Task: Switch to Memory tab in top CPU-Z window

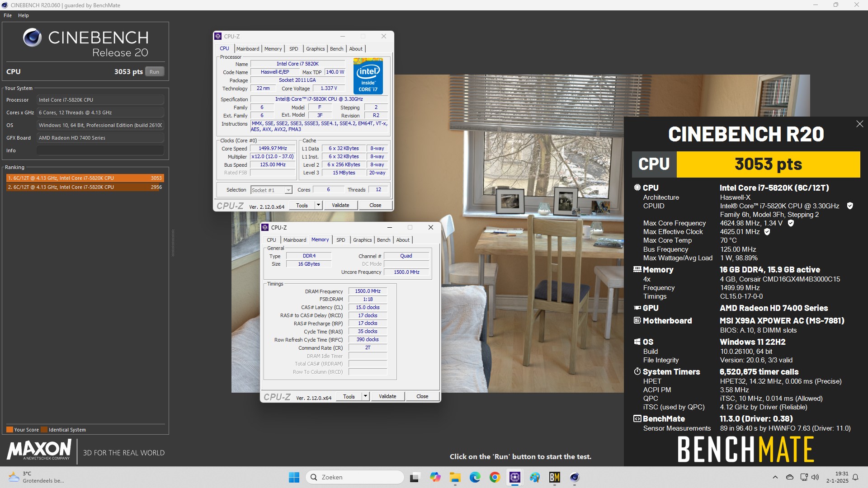Action: (273, 49)
